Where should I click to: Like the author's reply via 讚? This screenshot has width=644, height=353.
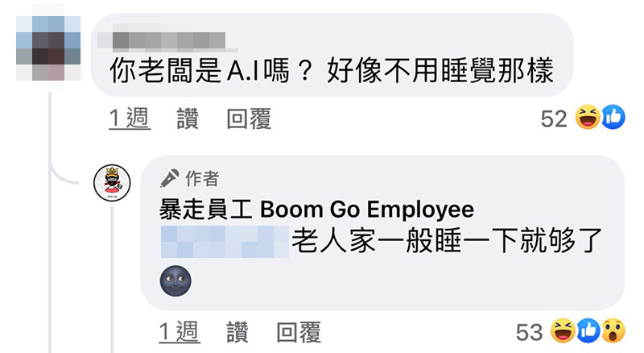click(237, 332)
